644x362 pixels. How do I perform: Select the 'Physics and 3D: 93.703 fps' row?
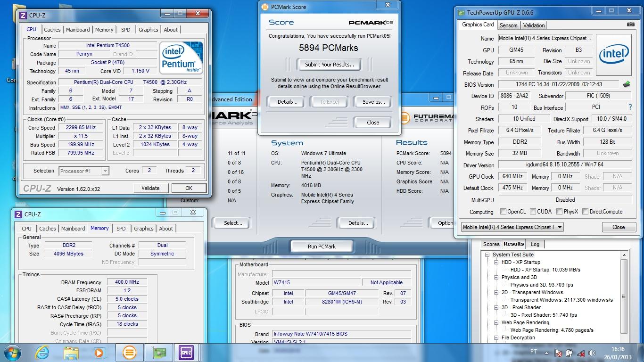[542, 285]
